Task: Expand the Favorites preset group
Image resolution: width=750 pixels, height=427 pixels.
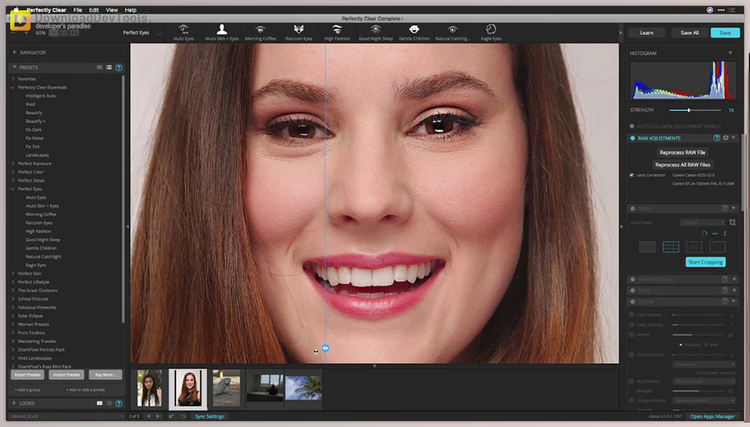Action: pyautogui.click(x=13, y=78)
